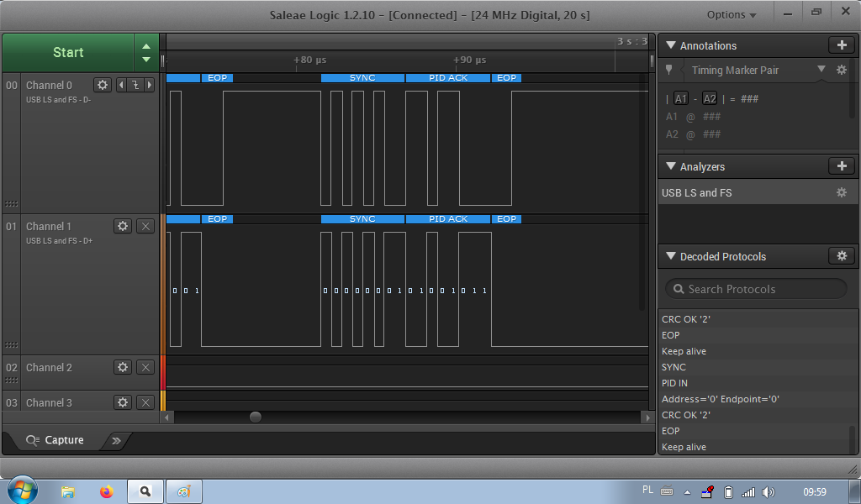The height and width of the screenshot is (504, 861).
Task: Open Channel 0 settings gear
Action: pyautogui.click(x=103, y=85)
